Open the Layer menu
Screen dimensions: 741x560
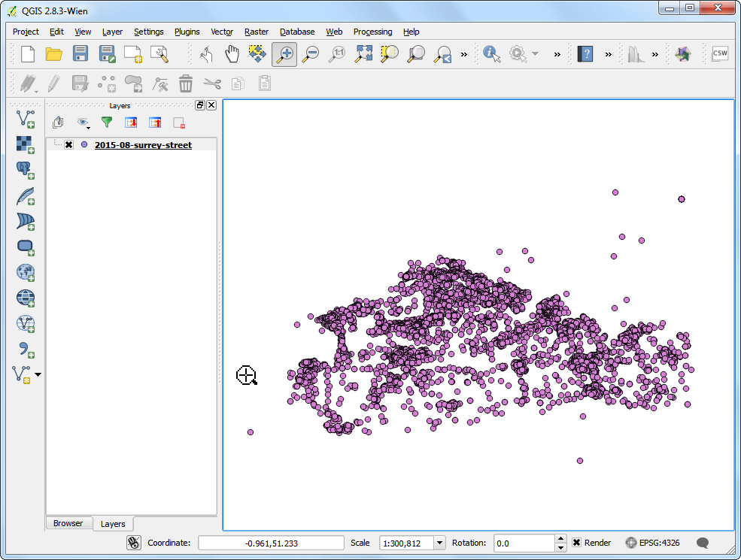(112, 32)
